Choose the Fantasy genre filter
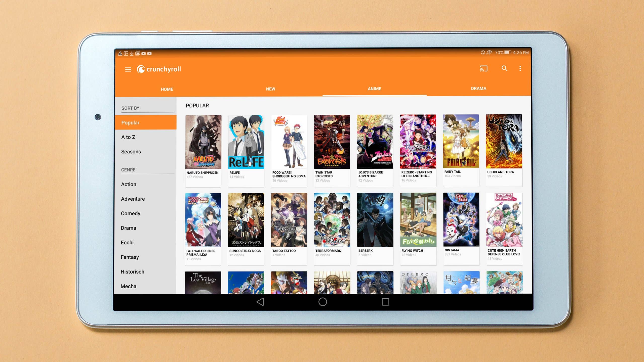 click(x=130, y=257)
